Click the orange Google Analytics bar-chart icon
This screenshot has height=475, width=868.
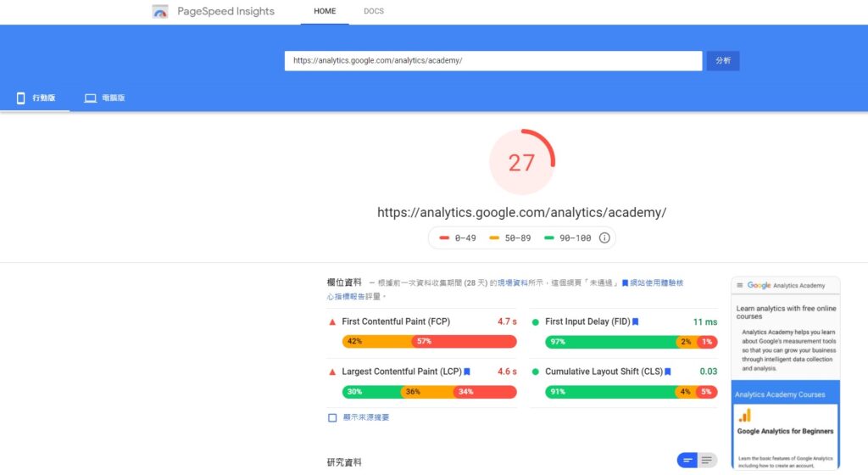point(744,416)
